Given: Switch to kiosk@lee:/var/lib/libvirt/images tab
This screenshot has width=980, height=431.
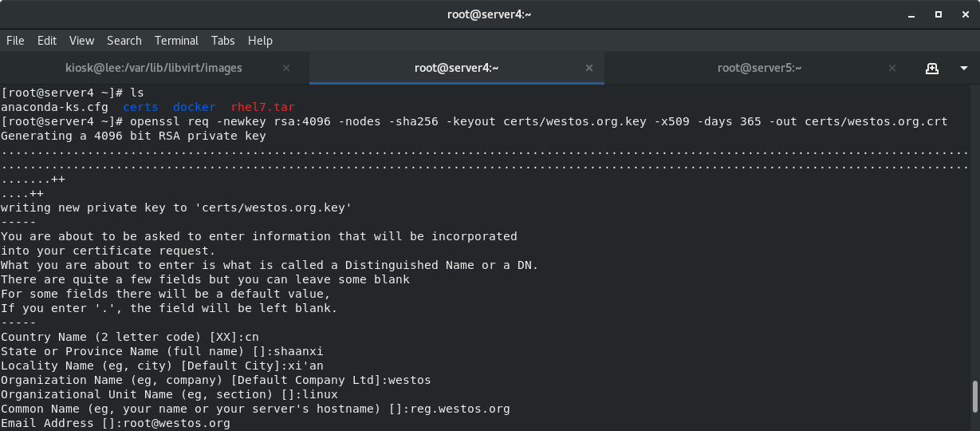Looking at the screenshot, I should tap(154, 68).
